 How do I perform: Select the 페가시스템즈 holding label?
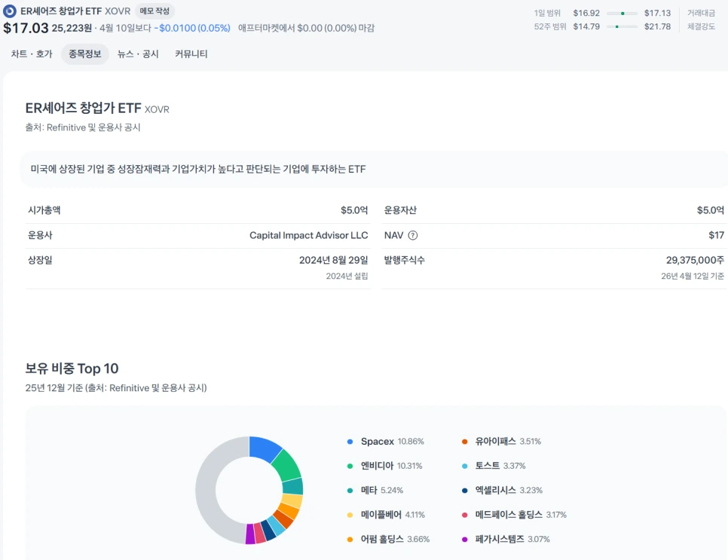pyautogui.click(x=500, y=539)
